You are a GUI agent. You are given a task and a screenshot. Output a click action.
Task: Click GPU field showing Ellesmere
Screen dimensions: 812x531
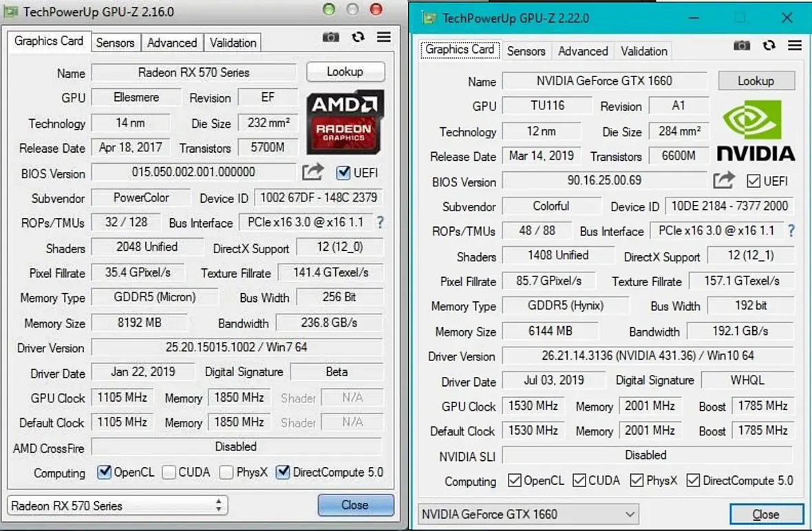(x=136, y=97)
